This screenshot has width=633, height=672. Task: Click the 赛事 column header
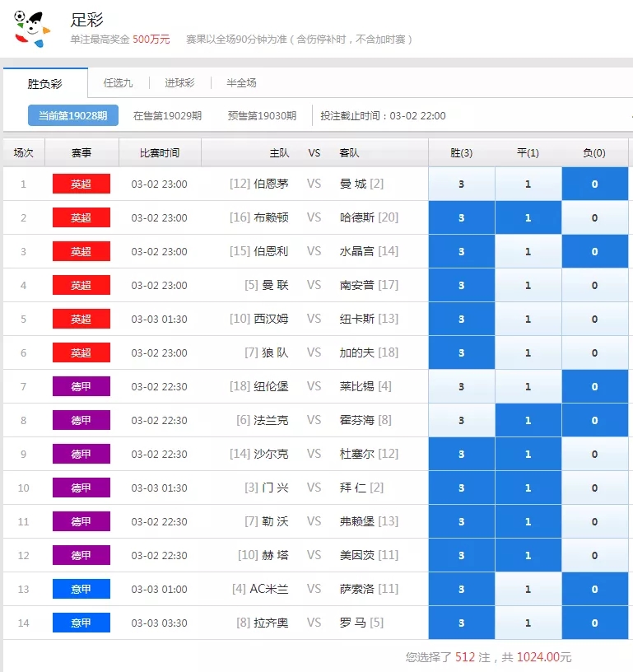[x=81, y=153]
